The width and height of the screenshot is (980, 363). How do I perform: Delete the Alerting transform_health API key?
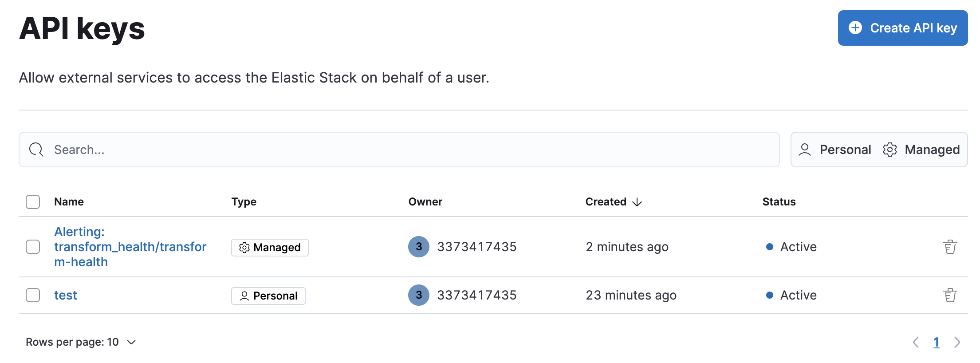tap(950, 247)
